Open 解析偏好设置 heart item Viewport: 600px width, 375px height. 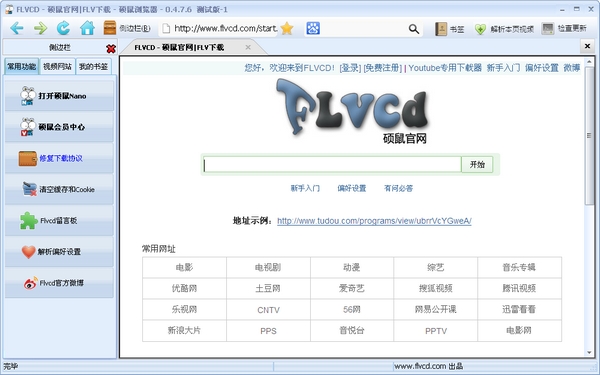(59, 251)
